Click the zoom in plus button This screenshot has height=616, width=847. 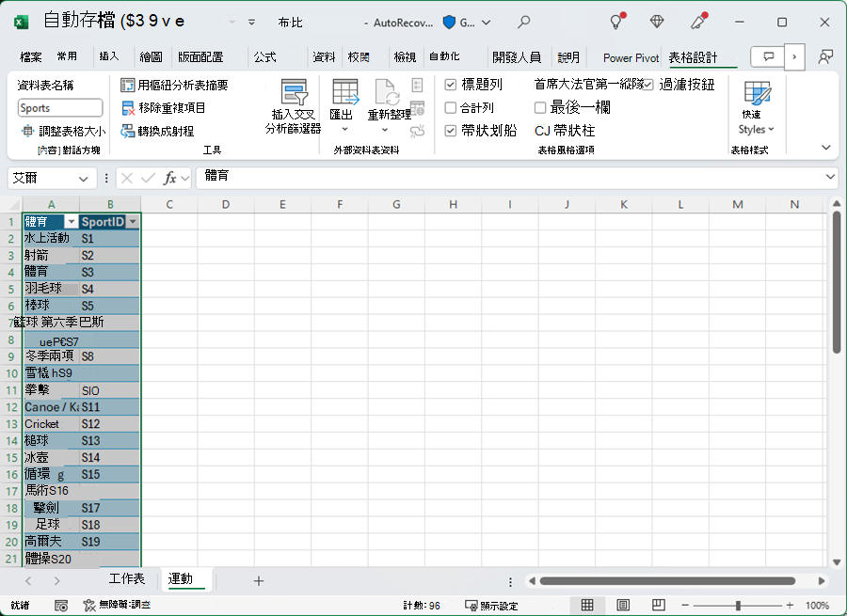(790, 606)
